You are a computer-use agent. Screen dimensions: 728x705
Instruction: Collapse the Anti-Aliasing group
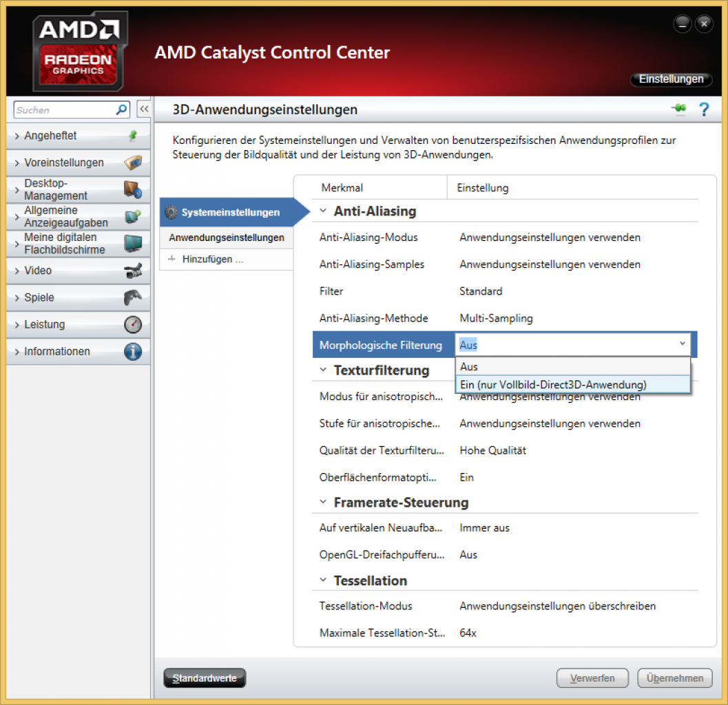coord(323,211)
